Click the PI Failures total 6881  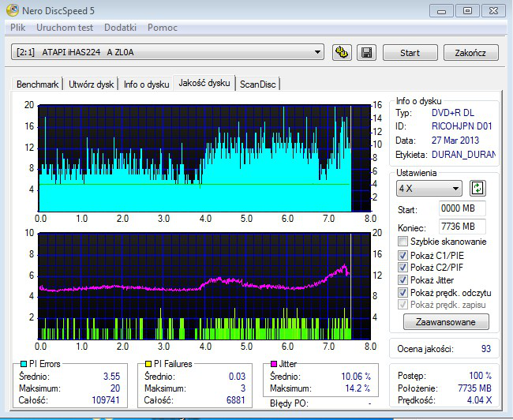(x=235, y=400)
